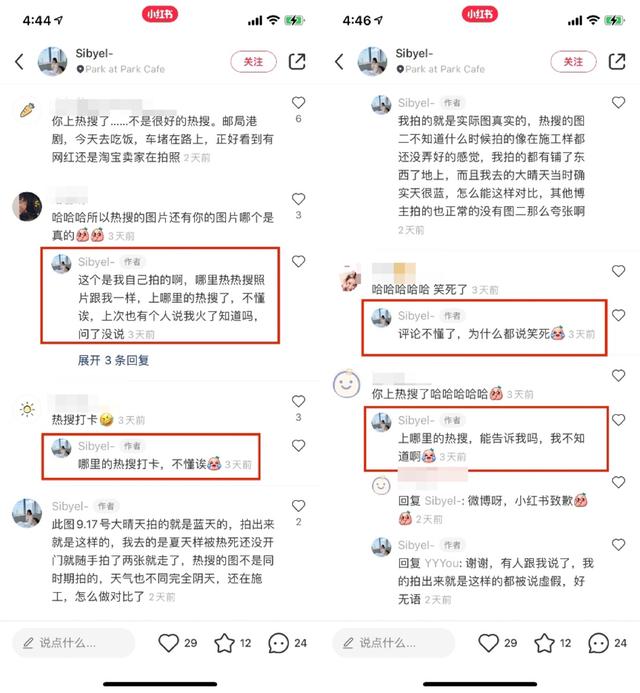Tap 说点什么 comment field on right
Image resolution: width=640 pixels, height=693 pixels.
point(393,643)
